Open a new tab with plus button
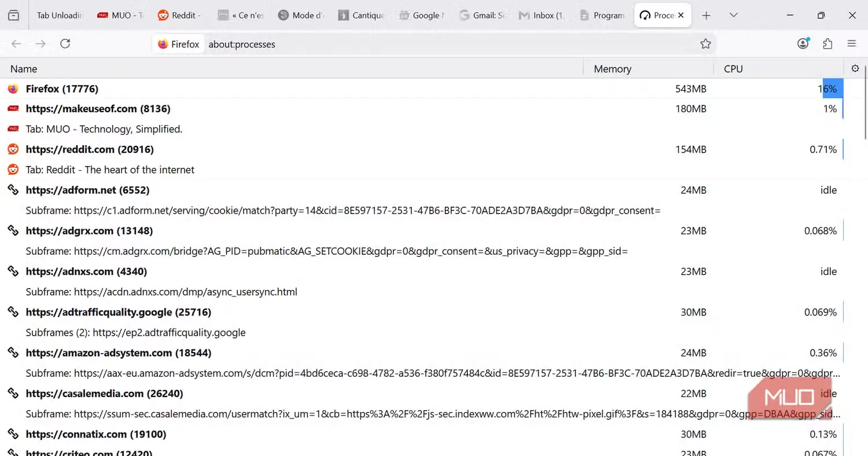The image size is (868, 456). [706, 16]
